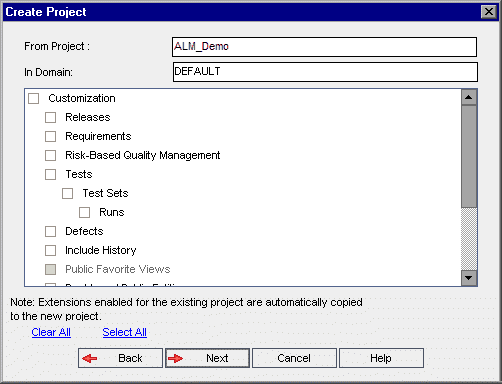502x384 pixels.
Task: Tick the Requirements checkbox
Action: [x=50, y=137]
